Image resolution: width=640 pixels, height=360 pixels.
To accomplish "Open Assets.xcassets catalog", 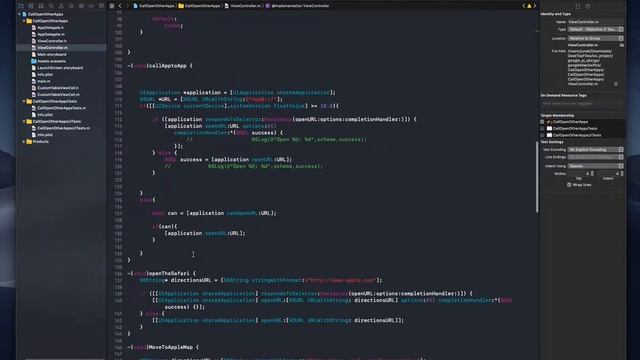I will (x=51, y=61).
